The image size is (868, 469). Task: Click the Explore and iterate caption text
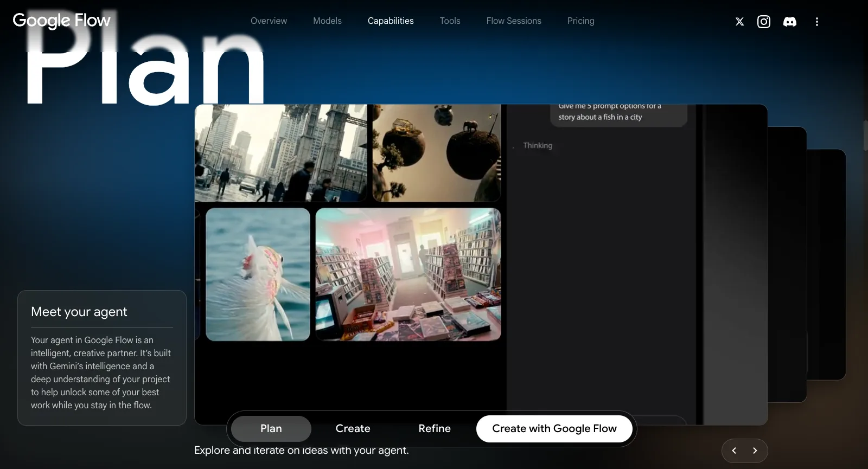tap(302, 451)
